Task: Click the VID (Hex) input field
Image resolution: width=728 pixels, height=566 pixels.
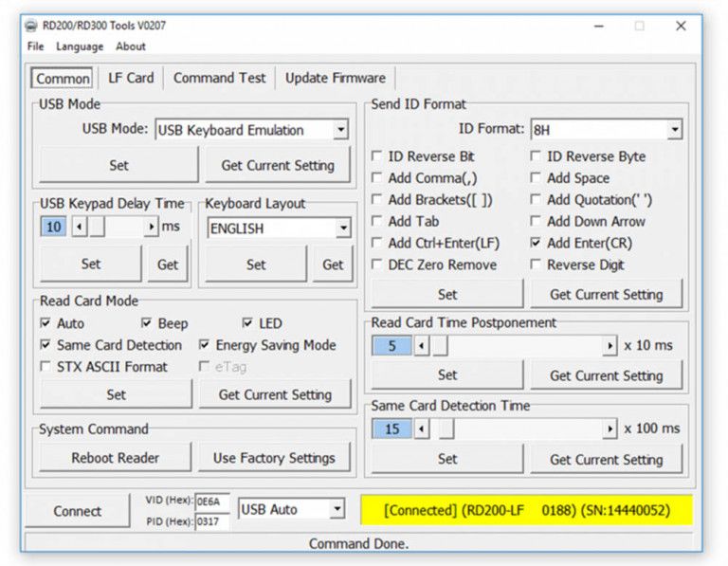Action: (x=211, y=501)
